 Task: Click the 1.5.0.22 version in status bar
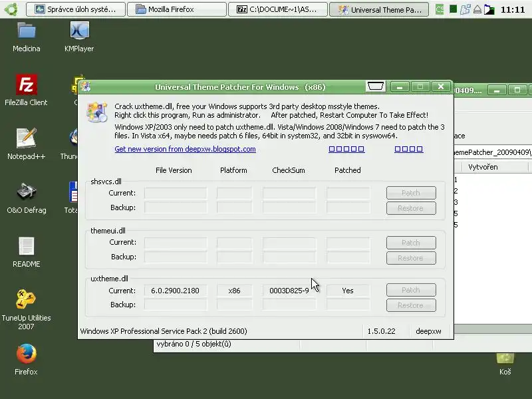tap(381, 331)
